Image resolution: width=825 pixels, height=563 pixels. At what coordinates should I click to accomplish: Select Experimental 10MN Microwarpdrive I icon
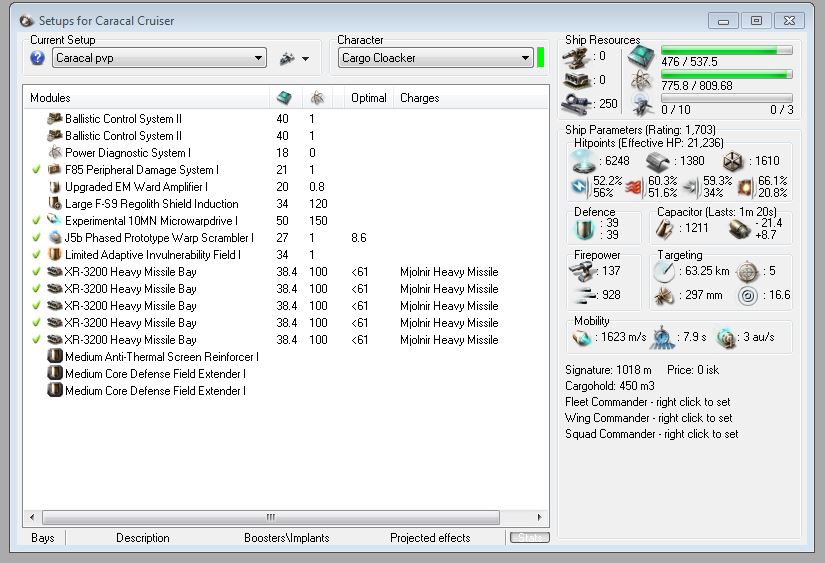(x=54, y=220)
